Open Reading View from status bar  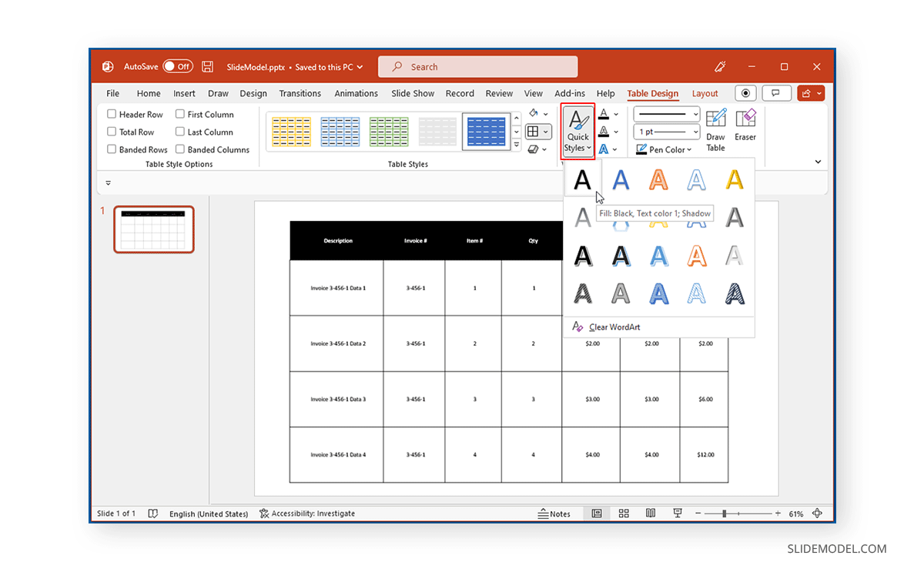(x=651, y=513)
